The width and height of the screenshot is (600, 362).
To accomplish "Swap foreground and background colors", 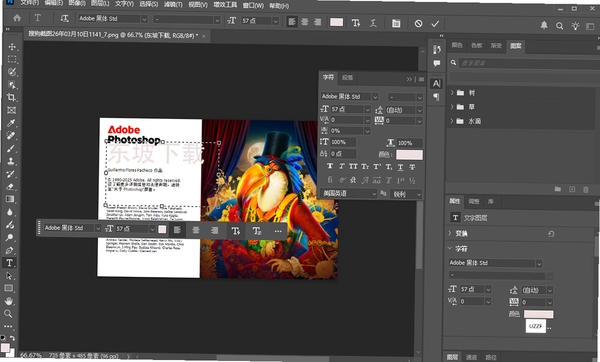I will click(x=13, y=338).
